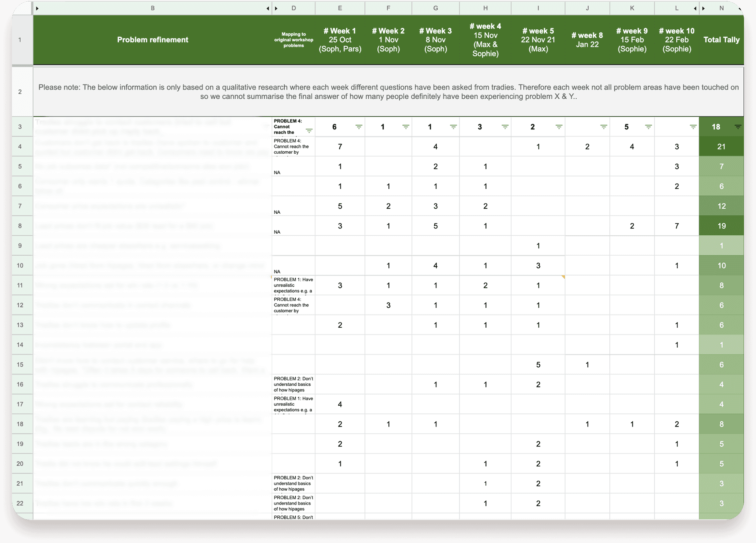This screenshot has width=756, height=543.
Task: Click the Total Tally cell showing 21
Action: pyautogui.click(x=721, y=147)
